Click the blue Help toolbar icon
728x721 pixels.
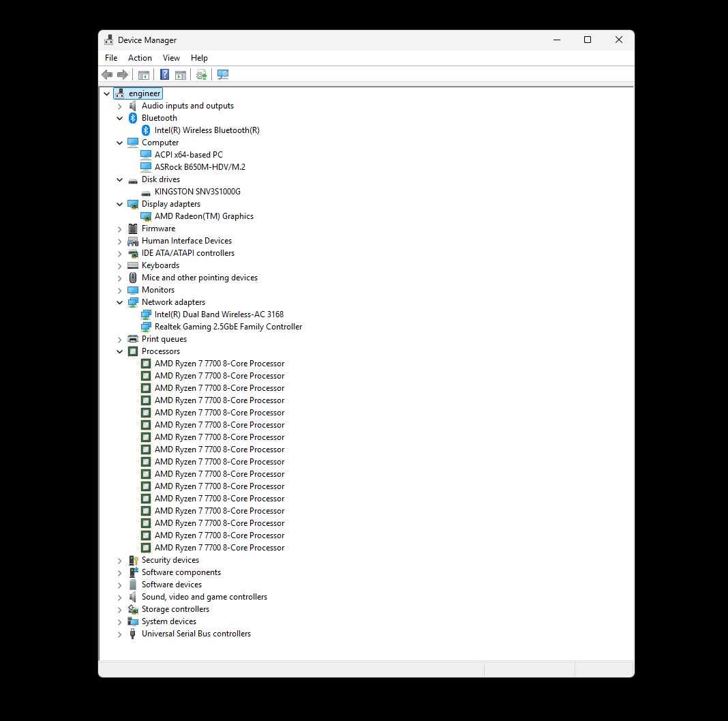(x=164, y=74)
